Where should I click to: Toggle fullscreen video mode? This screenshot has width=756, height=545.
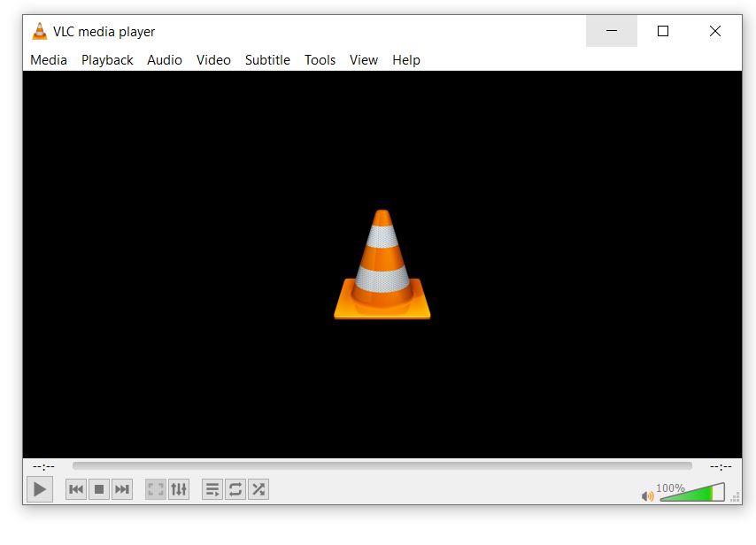coord(156,489)
